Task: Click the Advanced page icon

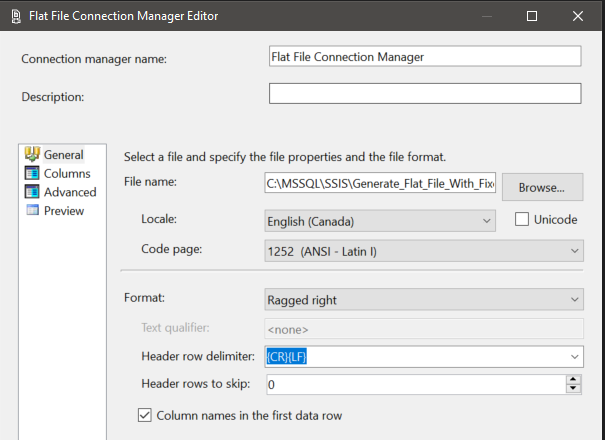Action: (x=32, y=192)
